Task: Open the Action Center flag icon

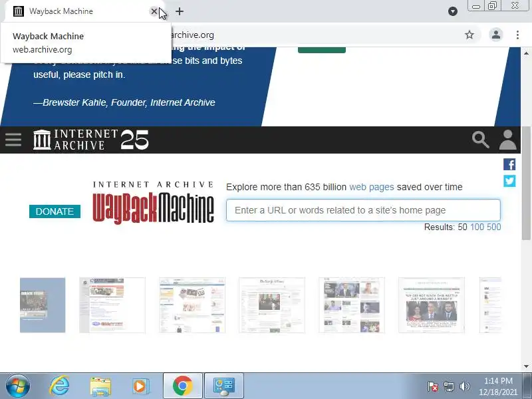Action: pos(433,386)
